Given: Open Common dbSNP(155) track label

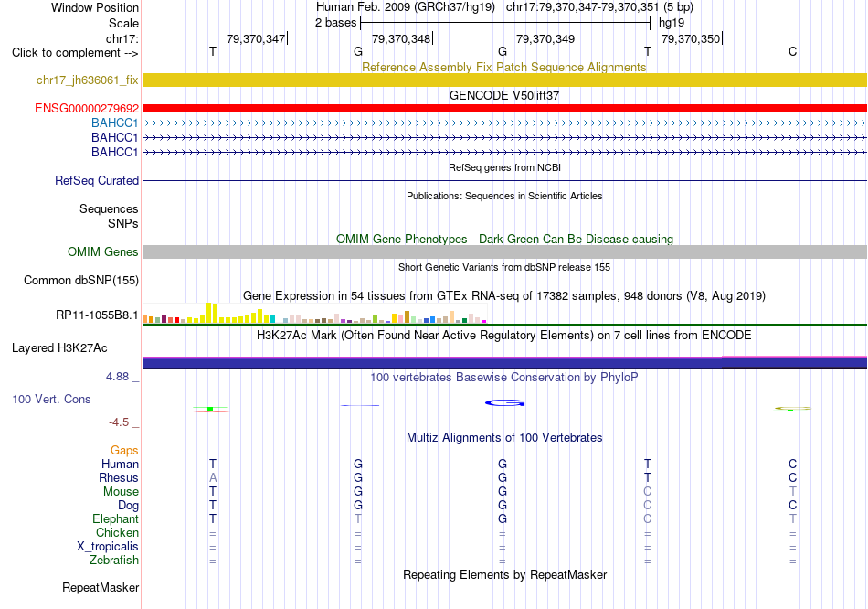Looking at the screenshot, I should coord(81,281).
